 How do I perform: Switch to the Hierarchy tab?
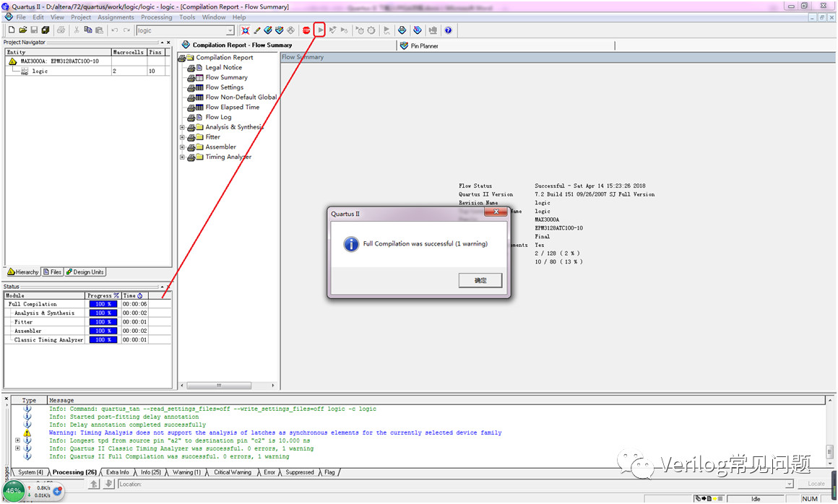pyautogui.click(x=23, y=272)
